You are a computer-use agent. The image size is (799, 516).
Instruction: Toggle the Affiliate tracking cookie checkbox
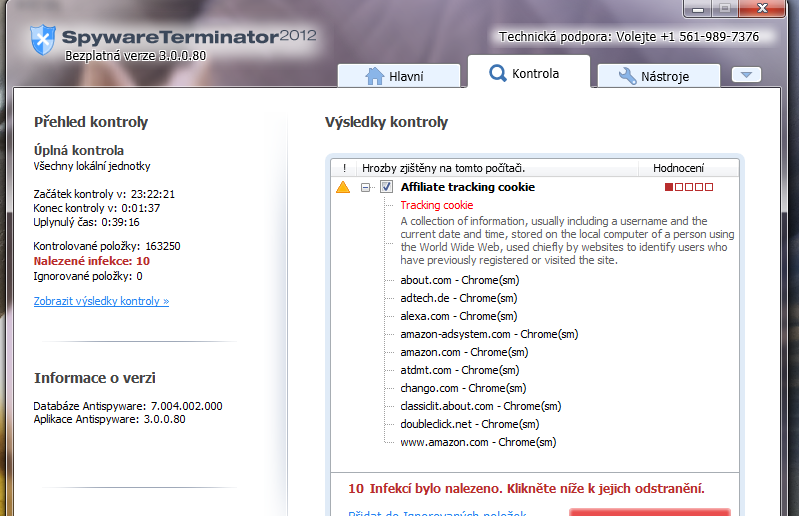pos(386,187)
